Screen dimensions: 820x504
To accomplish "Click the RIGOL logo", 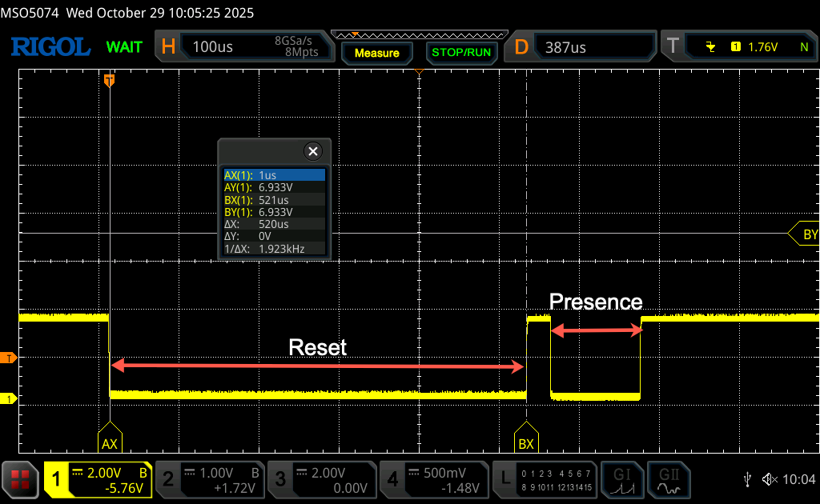I will (x=50, y=47).
